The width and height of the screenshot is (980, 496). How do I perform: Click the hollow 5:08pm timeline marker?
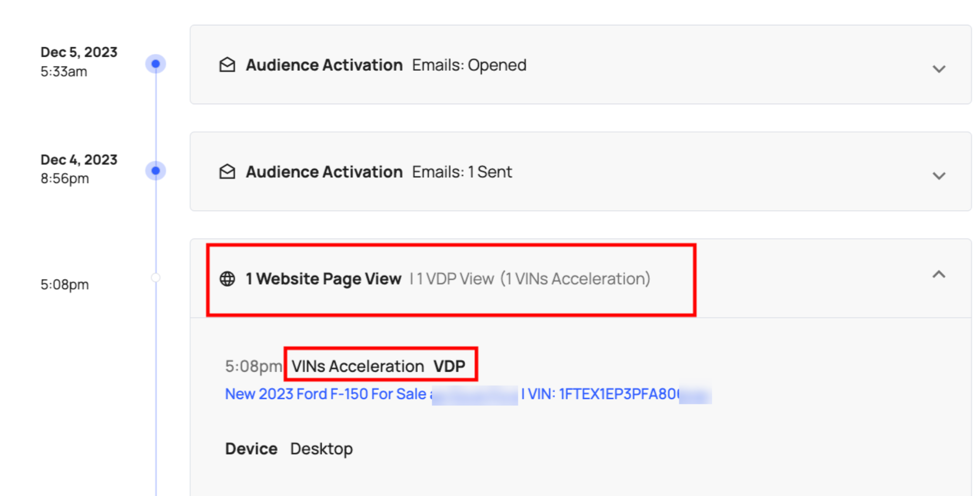tap(155, 278)
